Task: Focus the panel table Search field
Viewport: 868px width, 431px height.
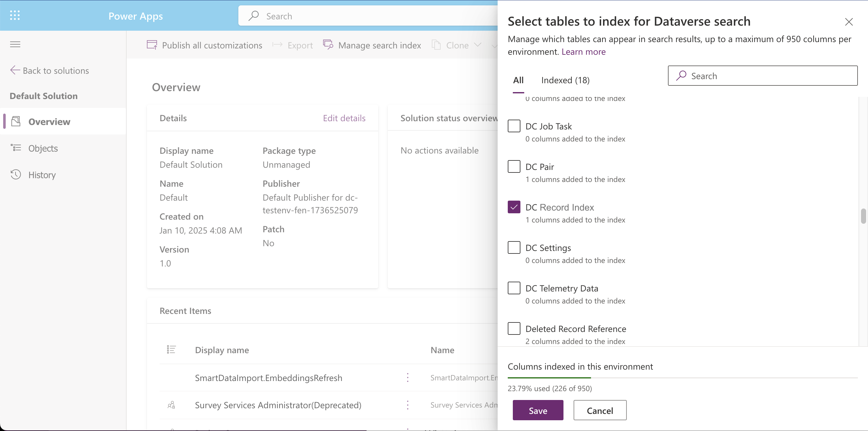Action: [x=763, y=75]
